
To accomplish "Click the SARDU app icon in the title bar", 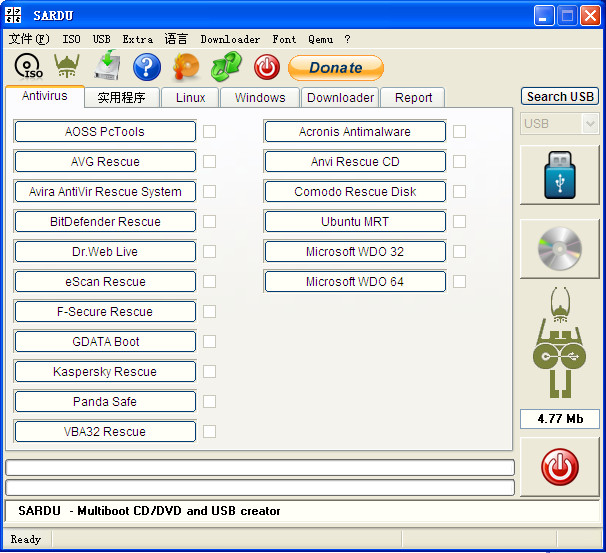I will 13,15.
